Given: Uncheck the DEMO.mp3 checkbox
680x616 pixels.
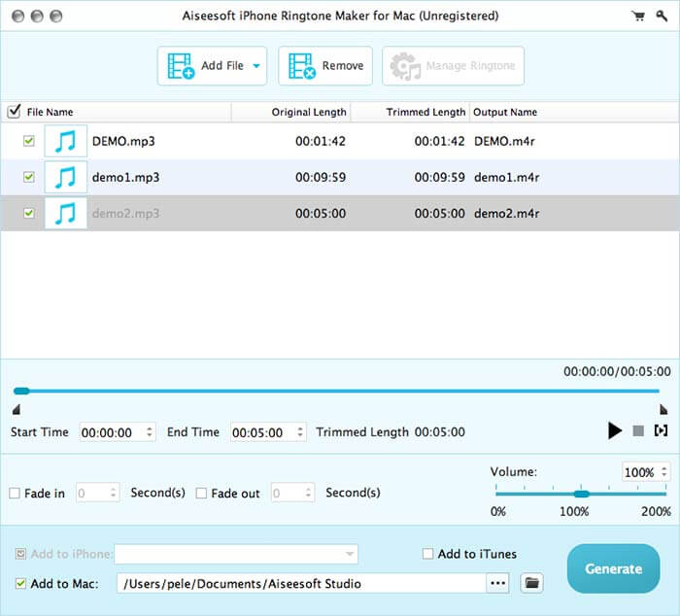Looking at the screenshot, I should tap(28, 141).
